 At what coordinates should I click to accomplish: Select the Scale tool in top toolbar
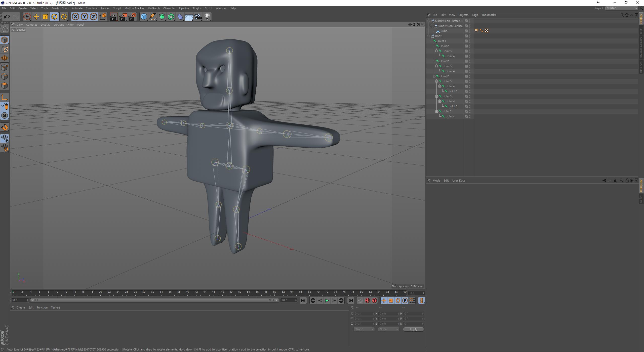45,17
